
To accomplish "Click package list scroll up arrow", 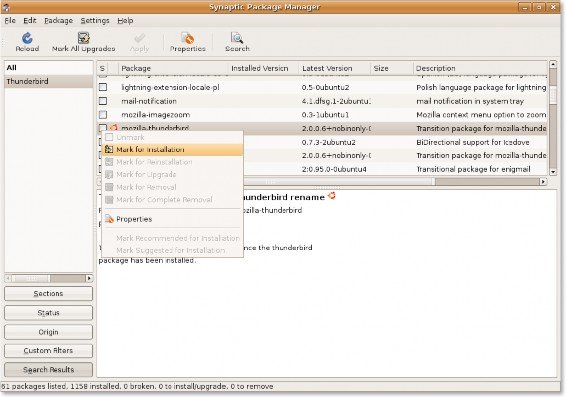I will pos(553,64).
